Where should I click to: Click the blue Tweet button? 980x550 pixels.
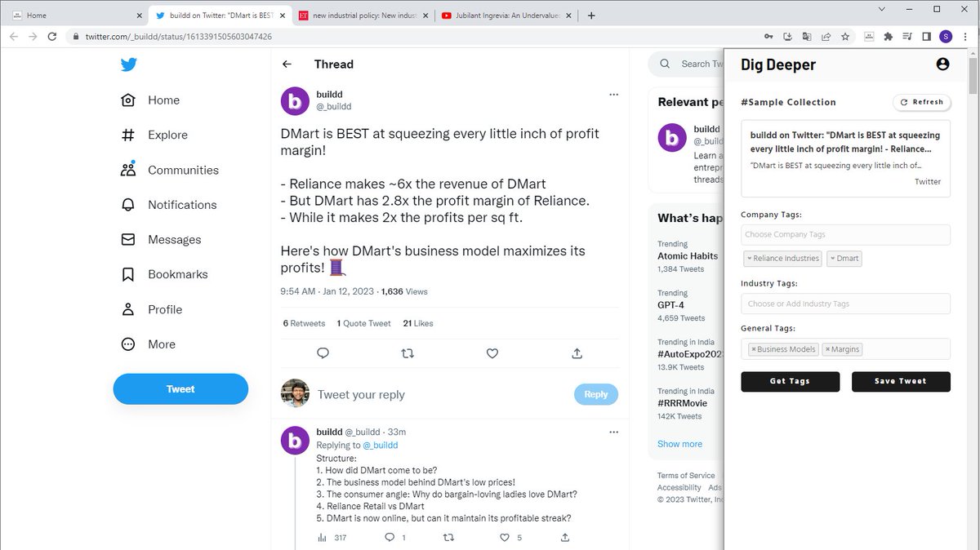[180, 389]
